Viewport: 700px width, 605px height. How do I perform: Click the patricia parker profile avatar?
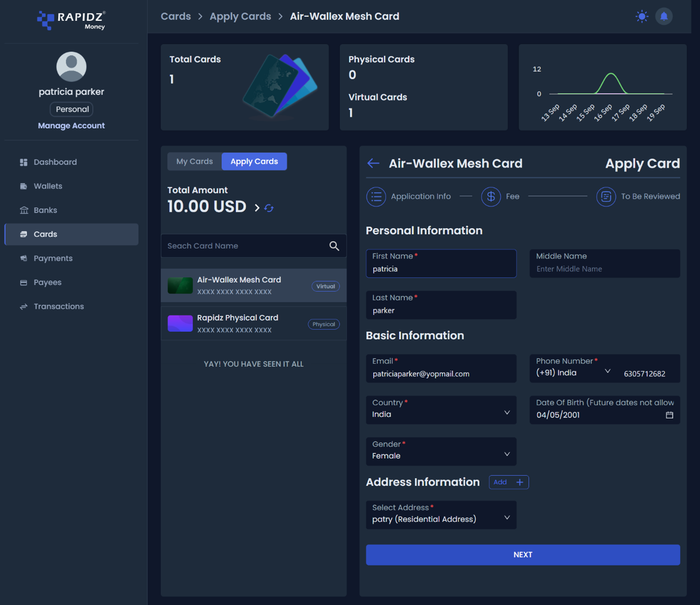pyautogui.click(x=71, y=66)
